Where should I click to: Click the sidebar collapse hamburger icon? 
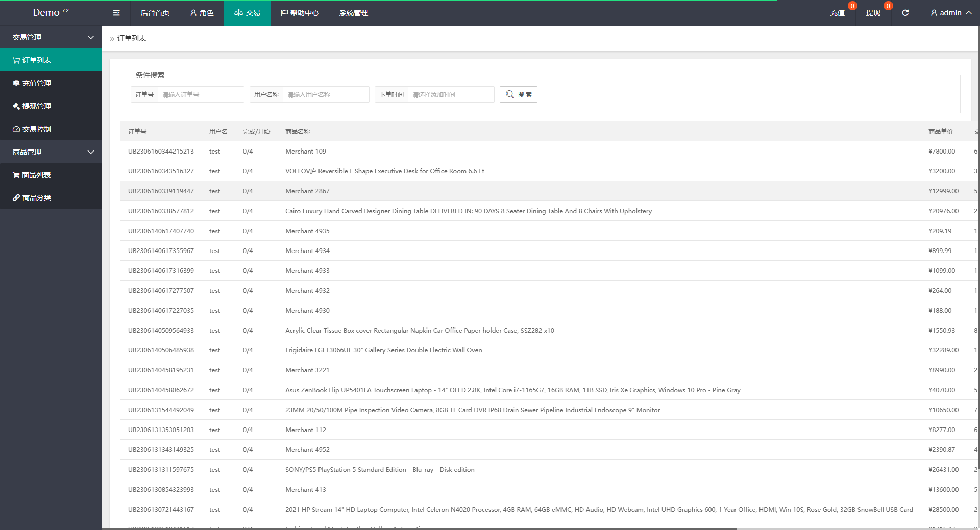pos(116,13)
